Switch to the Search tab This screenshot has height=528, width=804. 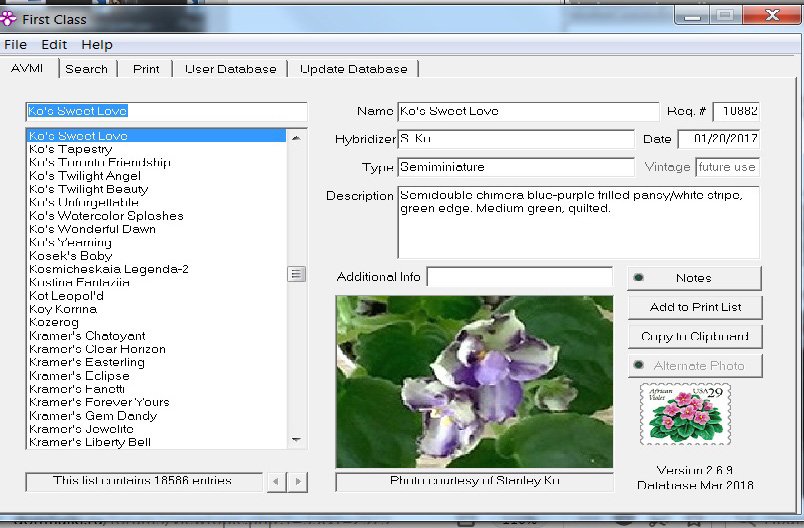pyautogui.click(x=87, y=69)
